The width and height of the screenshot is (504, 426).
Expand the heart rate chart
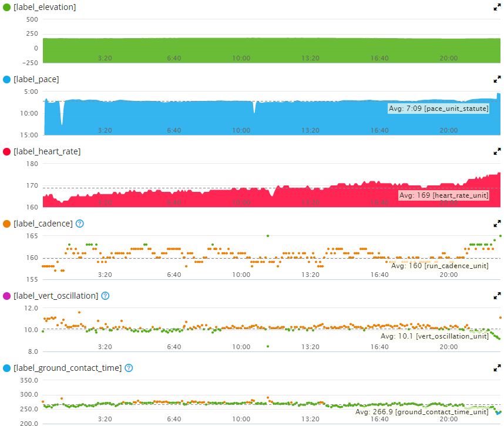click(x=497, y=151)
